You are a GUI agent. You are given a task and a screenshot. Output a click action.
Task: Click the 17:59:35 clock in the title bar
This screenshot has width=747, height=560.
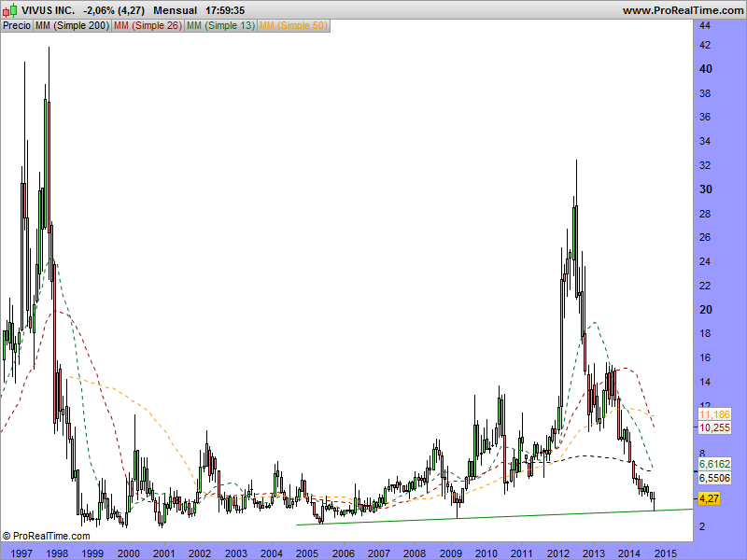coord(225,10)
